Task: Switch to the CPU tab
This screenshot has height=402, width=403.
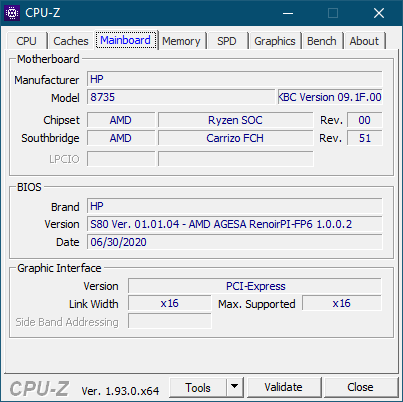Action: pyautogui.click(x=26, y=41)
